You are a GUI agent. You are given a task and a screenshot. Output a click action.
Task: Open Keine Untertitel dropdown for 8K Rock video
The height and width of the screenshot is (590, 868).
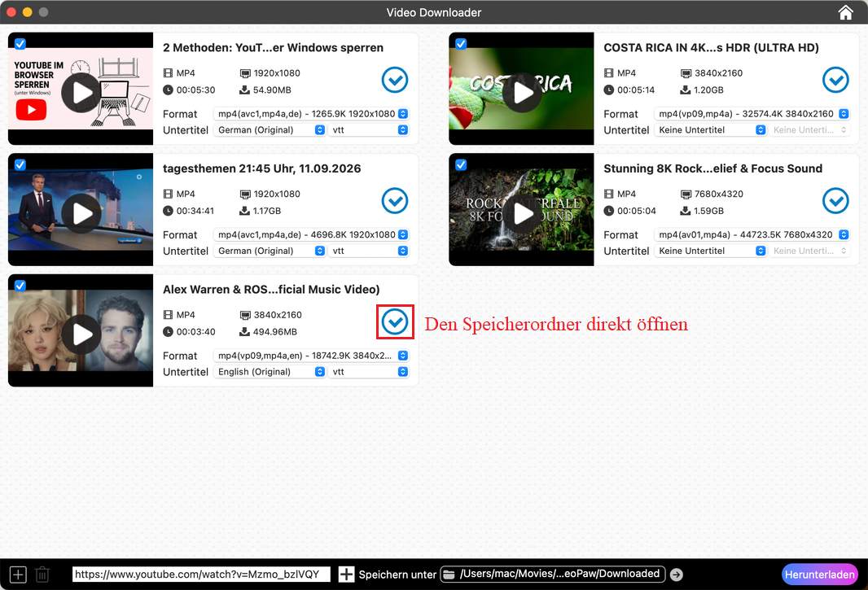[x=710, y=251]
